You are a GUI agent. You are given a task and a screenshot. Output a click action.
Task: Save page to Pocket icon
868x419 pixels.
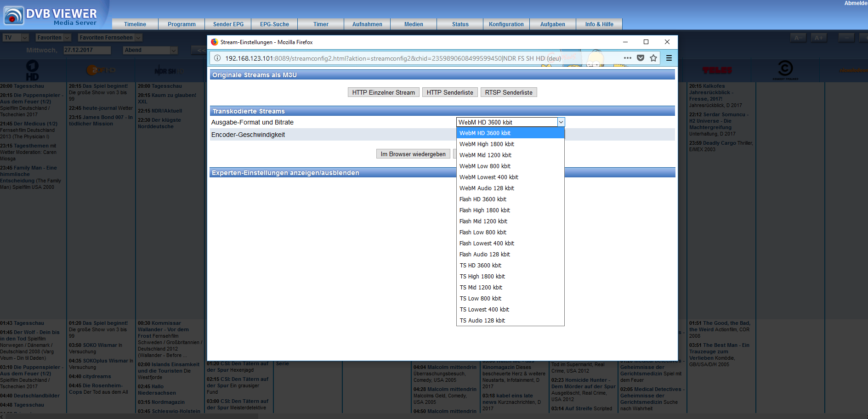[641, 58]
